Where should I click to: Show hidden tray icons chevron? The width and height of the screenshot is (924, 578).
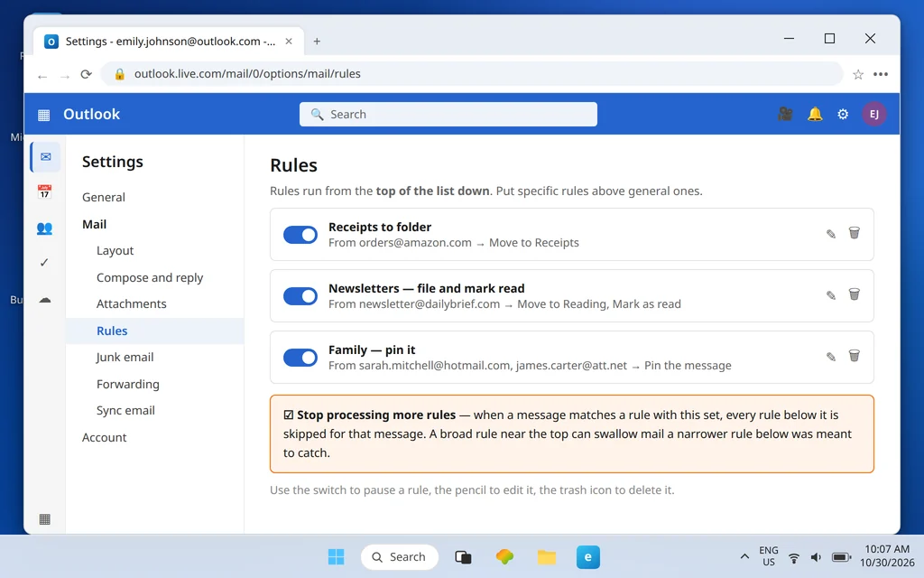click(744, 556)
